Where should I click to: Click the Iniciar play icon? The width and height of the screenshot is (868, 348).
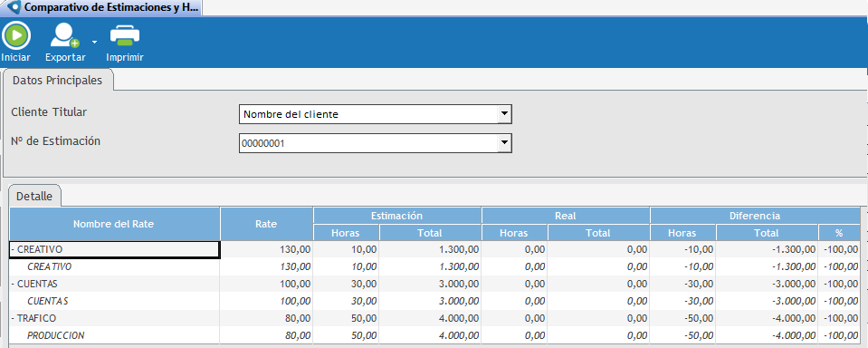(16, 35)
